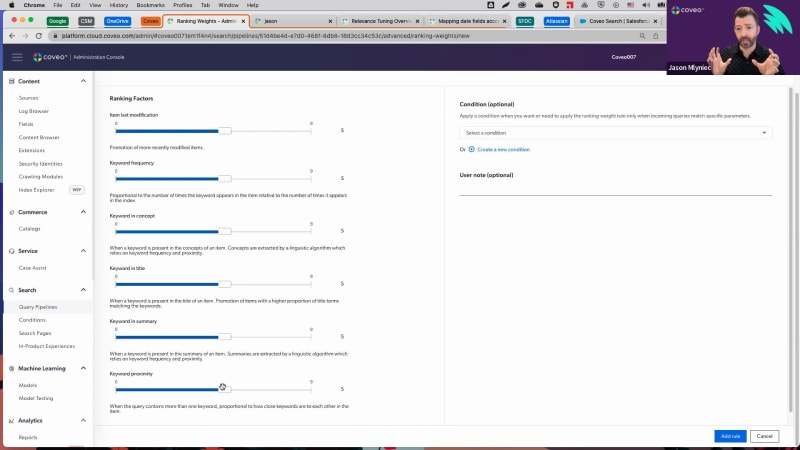Image resolution: width=800 pixels, height=450 pixels.
Task: Close the Mapping date fields tab
Action: point(505,21)
